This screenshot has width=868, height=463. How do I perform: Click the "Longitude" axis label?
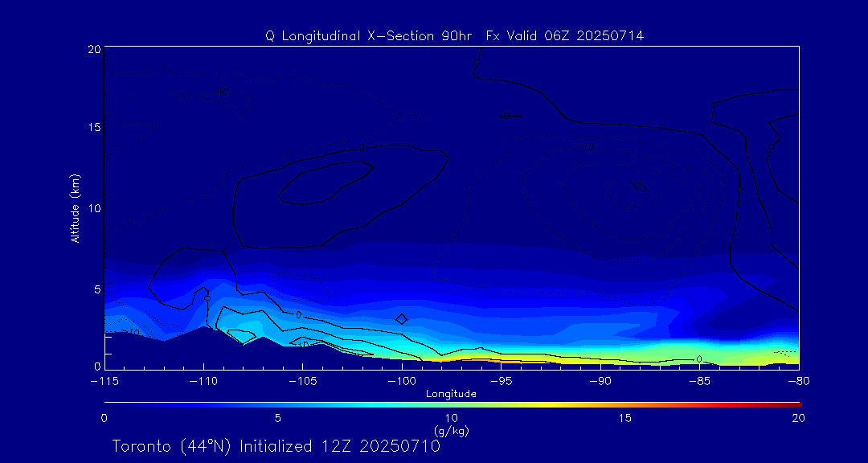[x=451, y=394]
